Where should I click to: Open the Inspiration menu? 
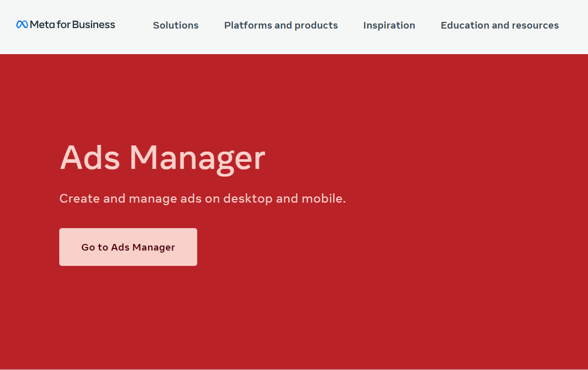pyautogui.click(x=389, y=25)
